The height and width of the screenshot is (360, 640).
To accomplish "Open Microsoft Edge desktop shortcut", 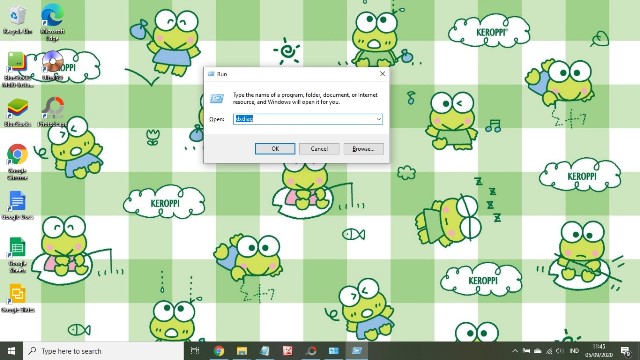I will click(x=52, y=22).
